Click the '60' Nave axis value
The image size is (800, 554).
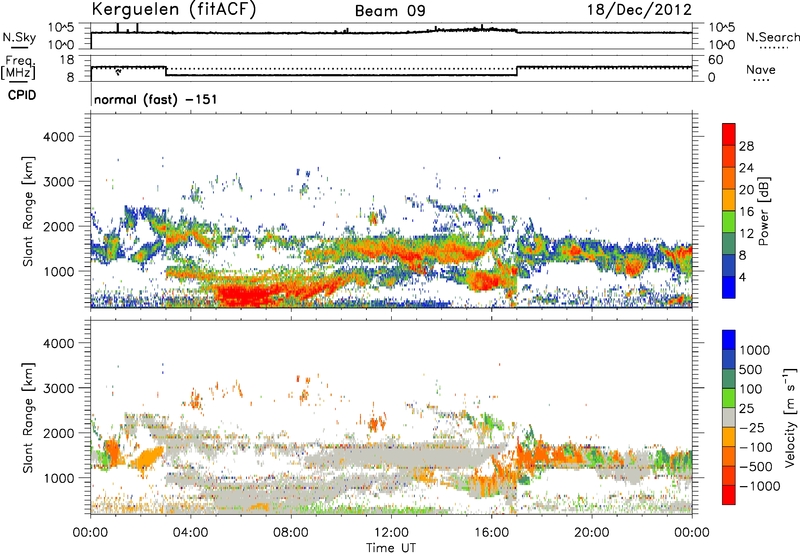[x=715, y=60]
